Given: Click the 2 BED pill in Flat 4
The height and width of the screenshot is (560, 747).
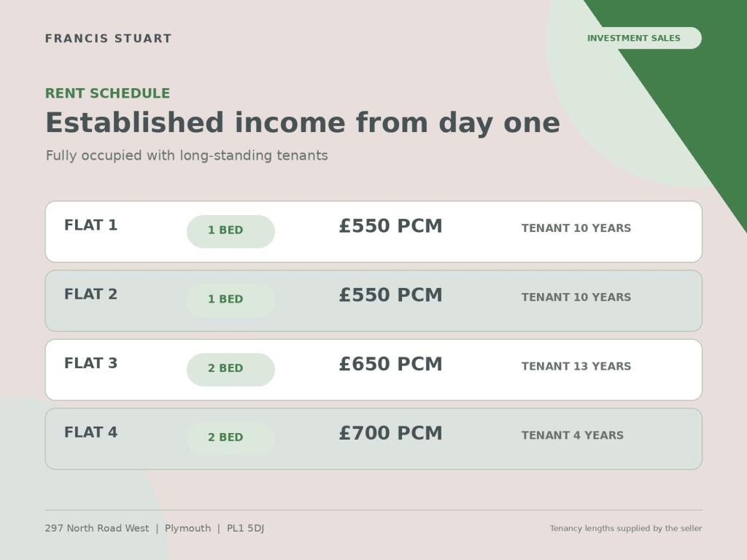Looking at the screenshot, I should coord(231,438).
